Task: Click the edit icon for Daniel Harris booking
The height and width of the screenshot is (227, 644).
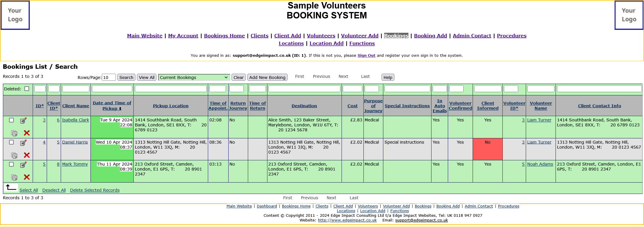Action: (x=23, y=143)
